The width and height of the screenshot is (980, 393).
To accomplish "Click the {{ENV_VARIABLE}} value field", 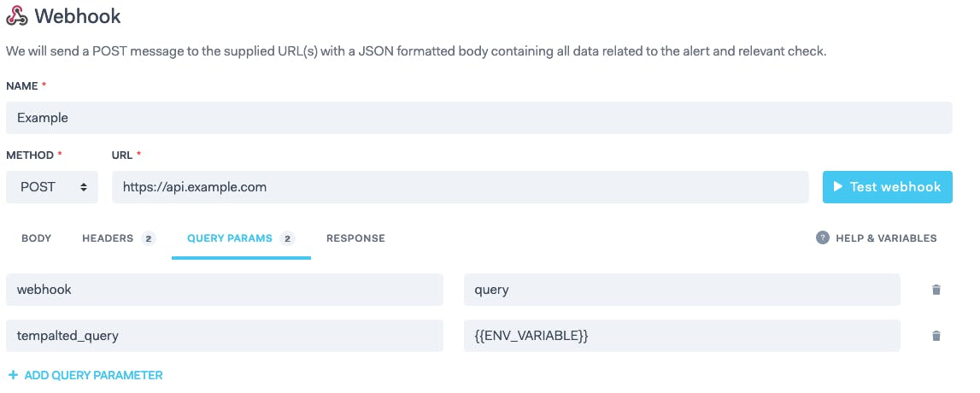I will (x=682, y=336).
